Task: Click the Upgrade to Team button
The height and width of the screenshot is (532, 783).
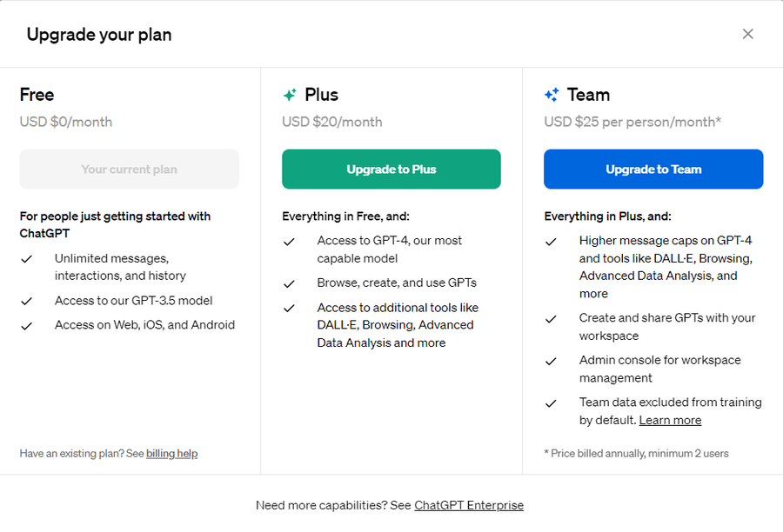Action: [x=653, y=169]
